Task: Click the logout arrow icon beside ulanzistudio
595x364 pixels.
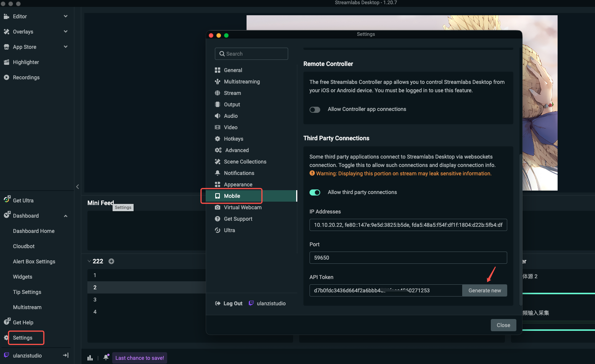Action: (66, 355)
